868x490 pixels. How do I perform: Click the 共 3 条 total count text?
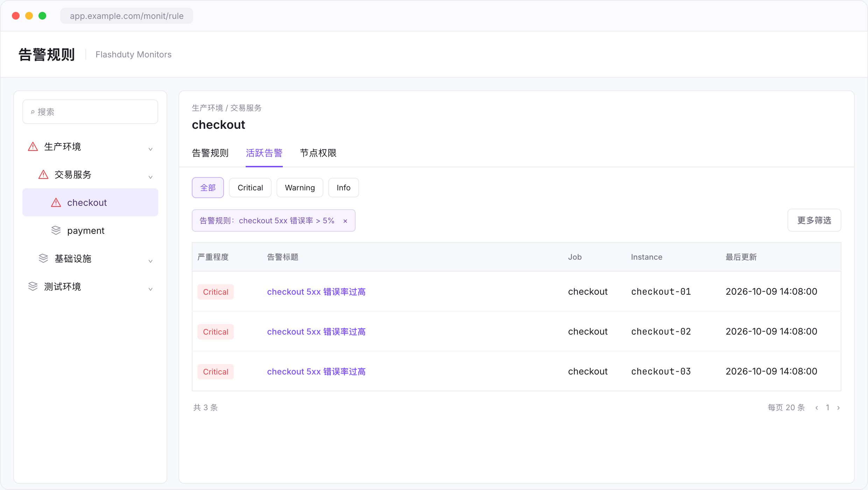point(205,407)
